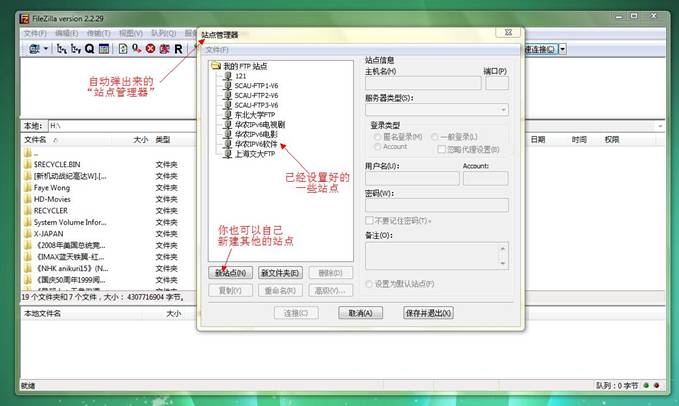Viewport: 679px width, 406px height.
Task: Click the 主机名 input field
Action: (x=423, y=83)
